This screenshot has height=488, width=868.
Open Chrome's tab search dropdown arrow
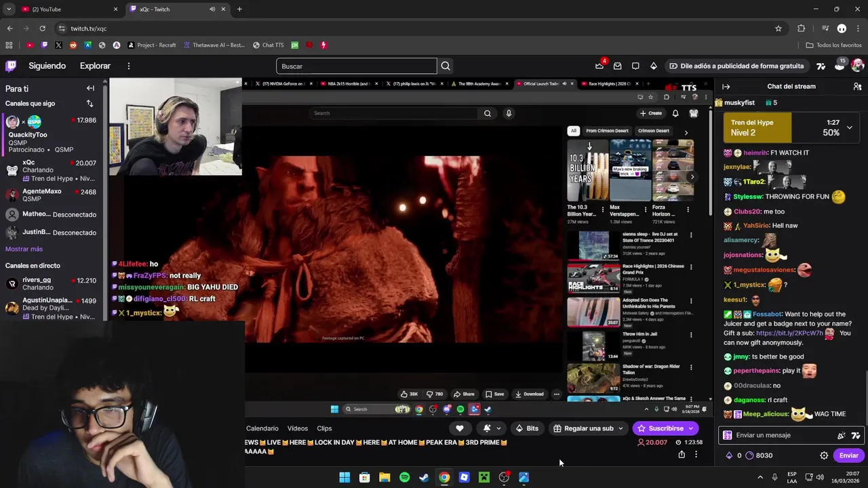(9, 9)
